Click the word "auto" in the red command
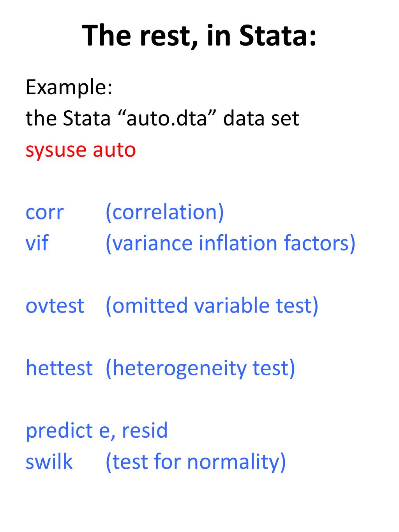The image size is (399, 532). [x=114, y=150]
